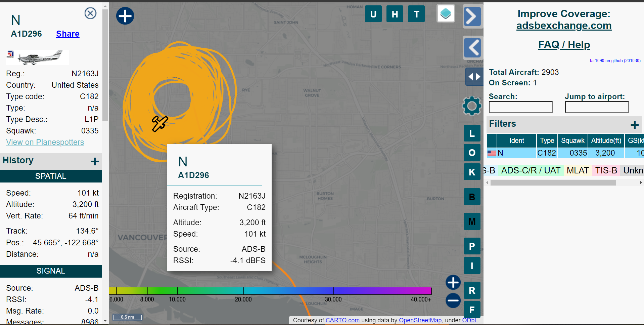
Task: Open View on Planespotters link
Action: point(45,142)
